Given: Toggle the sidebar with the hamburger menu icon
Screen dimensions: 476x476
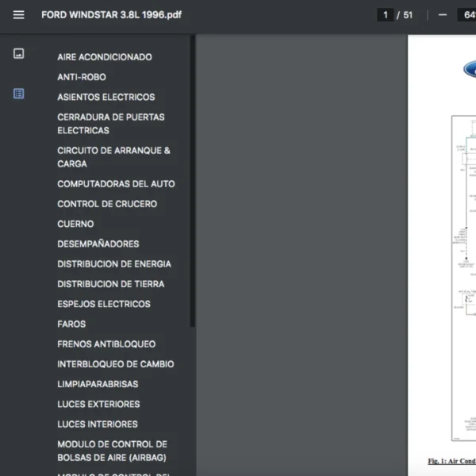Looking at the screenshot, I should [x=19, y=14].
